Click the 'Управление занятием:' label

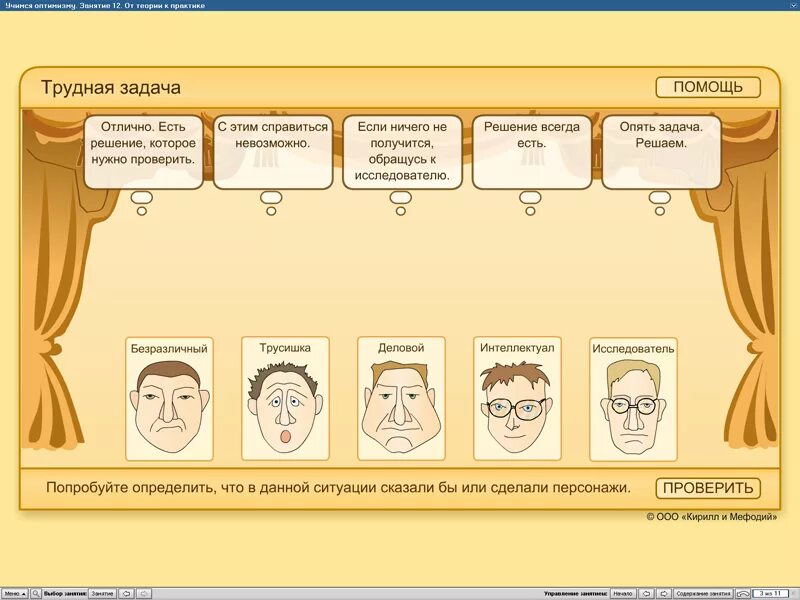point(576,594)
